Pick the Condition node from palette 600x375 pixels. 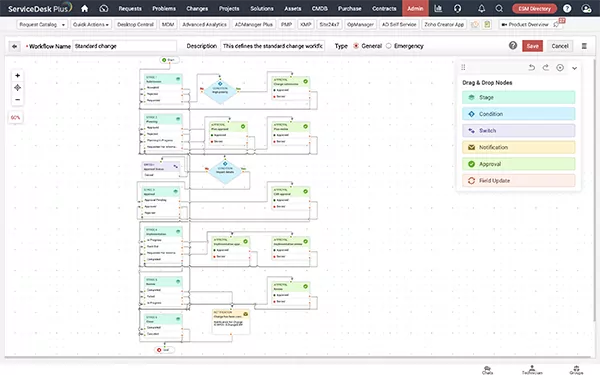[x=518, y=114]
